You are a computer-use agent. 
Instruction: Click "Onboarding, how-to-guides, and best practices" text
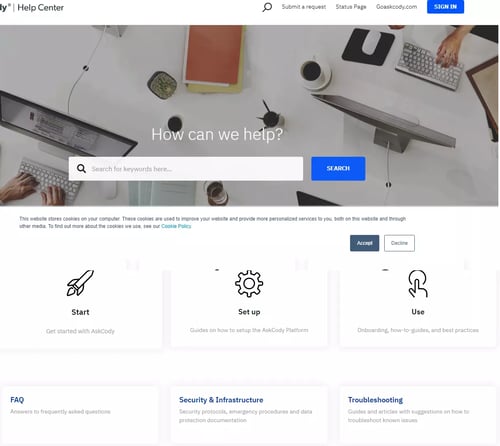pos(418,330)
